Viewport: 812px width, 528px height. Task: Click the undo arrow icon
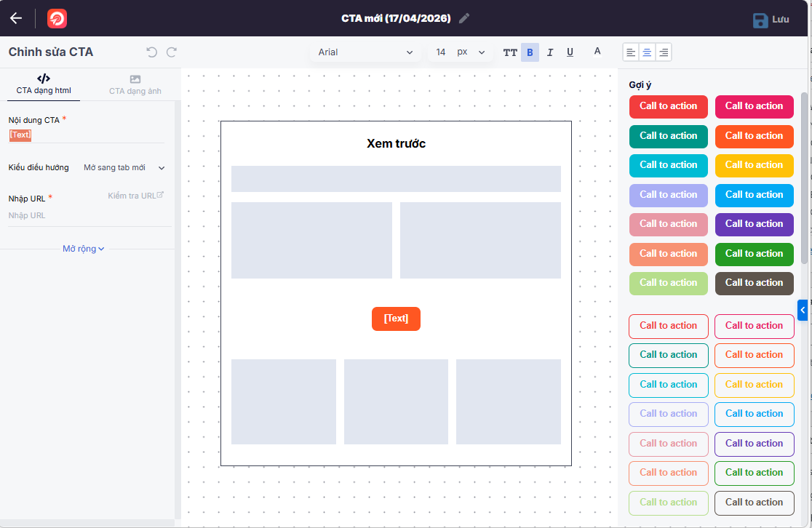[151, 52]
